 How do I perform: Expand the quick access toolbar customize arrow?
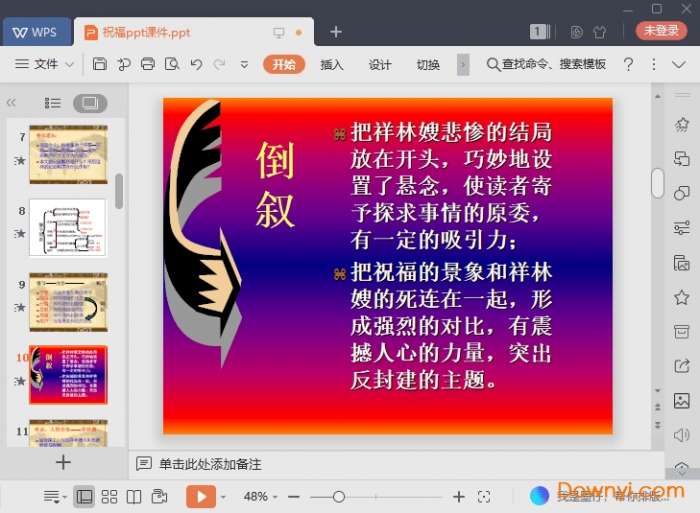pyautogui.click(x=244, y=65)
